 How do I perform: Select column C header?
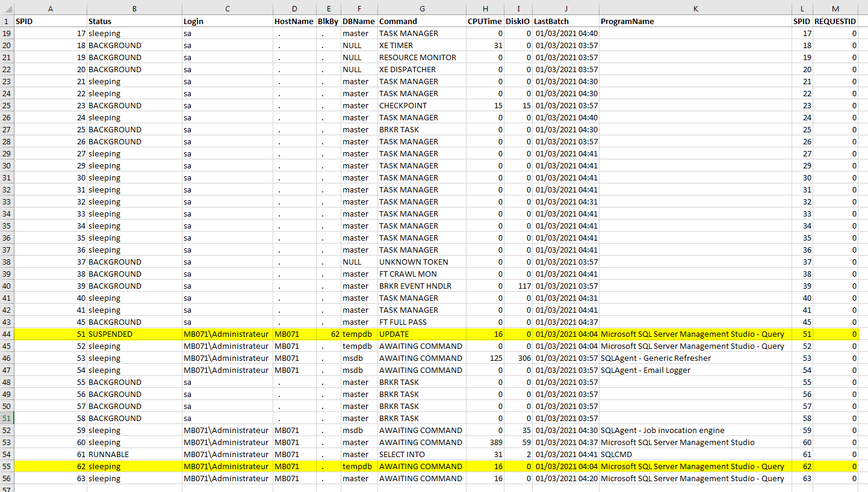point(228,8)
